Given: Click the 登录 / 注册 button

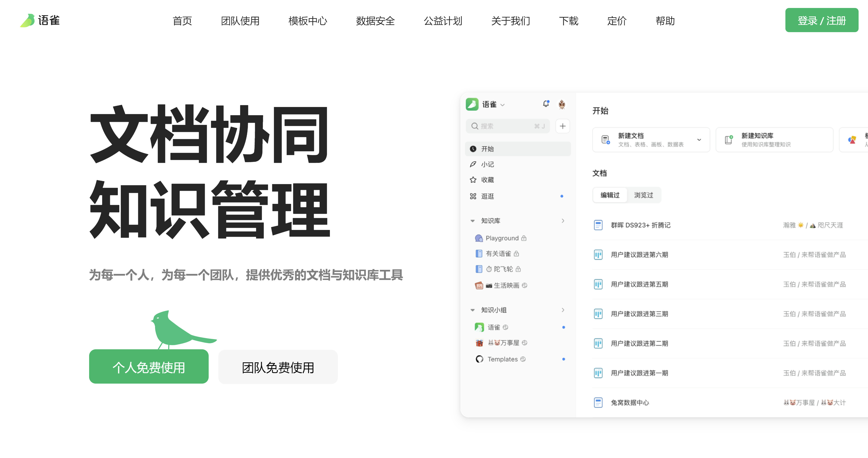Looking at the screenshot, I should tap(821, 20).
